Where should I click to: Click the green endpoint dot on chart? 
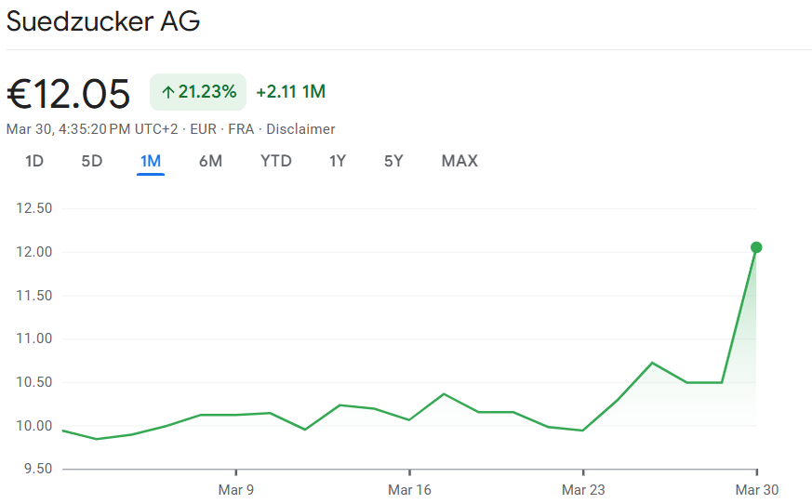[756, 247]
